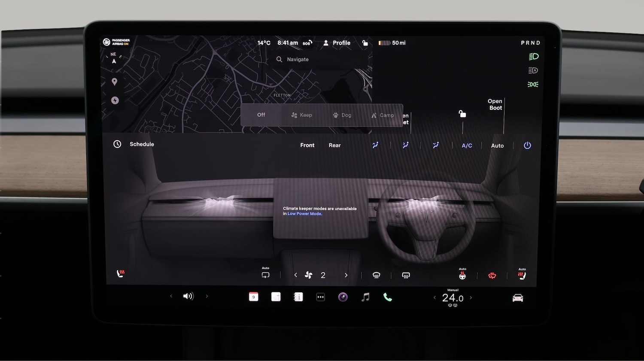
Task: Increase fan speed with right chevron
Action: 346,275
